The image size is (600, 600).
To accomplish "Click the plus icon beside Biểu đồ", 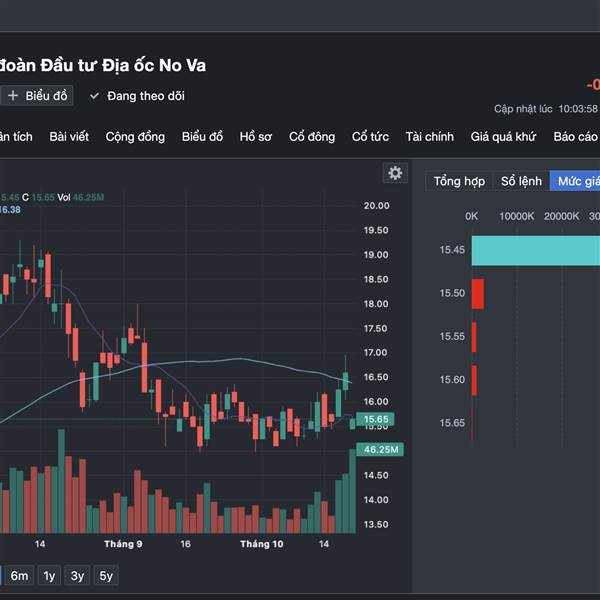I will click(x=13, y=96).
